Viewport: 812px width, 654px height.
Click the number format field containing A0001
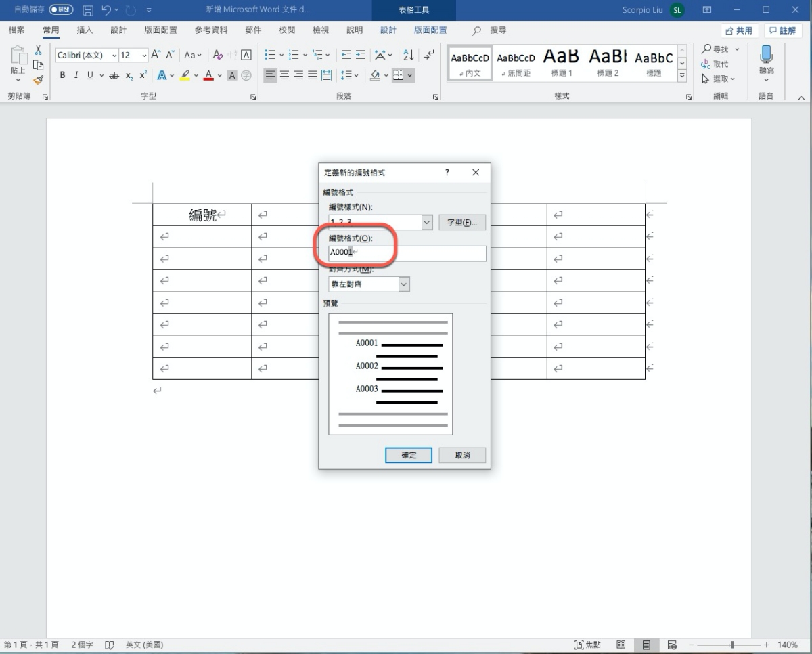(406, 253)
